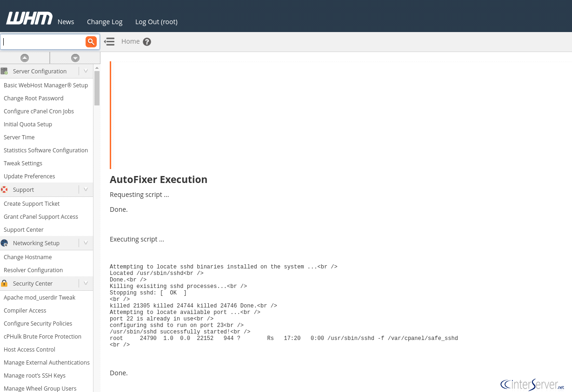Click the sidebar vertical scrollbar thumb
This screenshot has width=572, height=392.
click(97, 88)
